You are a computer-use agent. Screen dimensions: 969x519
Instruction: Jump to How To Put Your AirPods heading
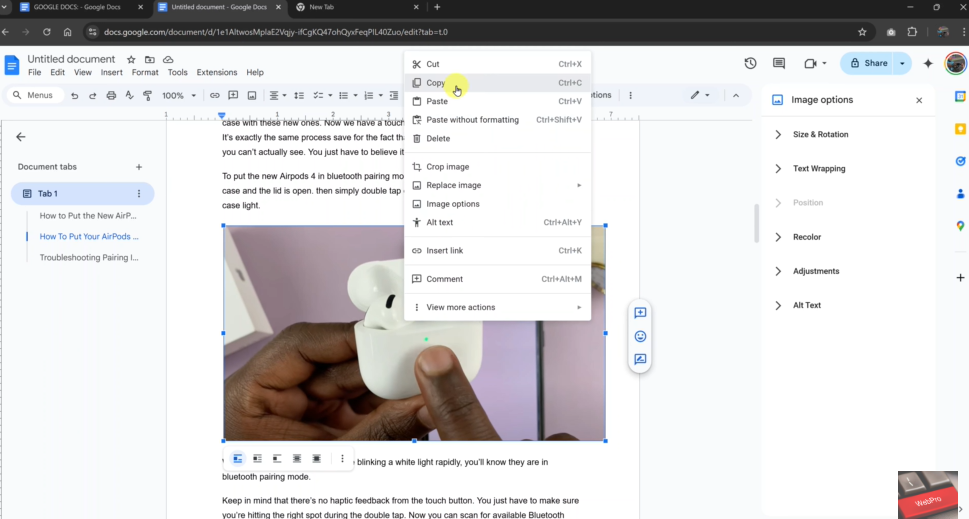point(89,237)
